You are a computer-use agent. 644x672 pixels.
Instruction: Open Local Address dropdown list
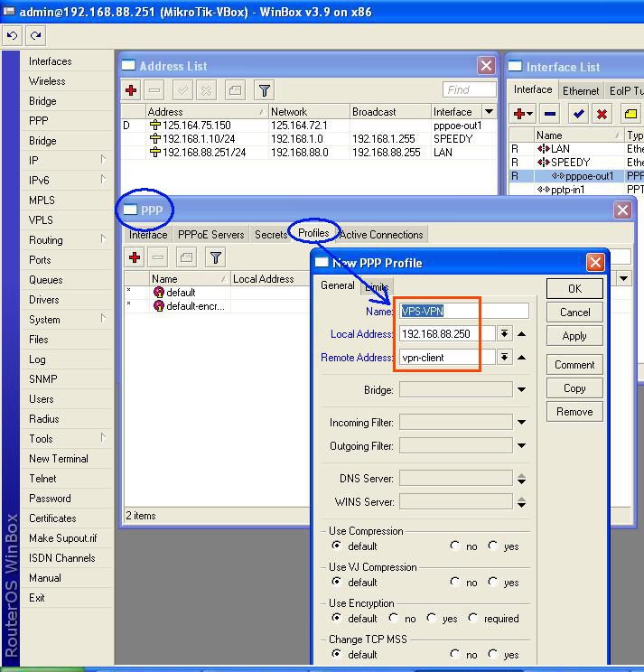point(504,333)
